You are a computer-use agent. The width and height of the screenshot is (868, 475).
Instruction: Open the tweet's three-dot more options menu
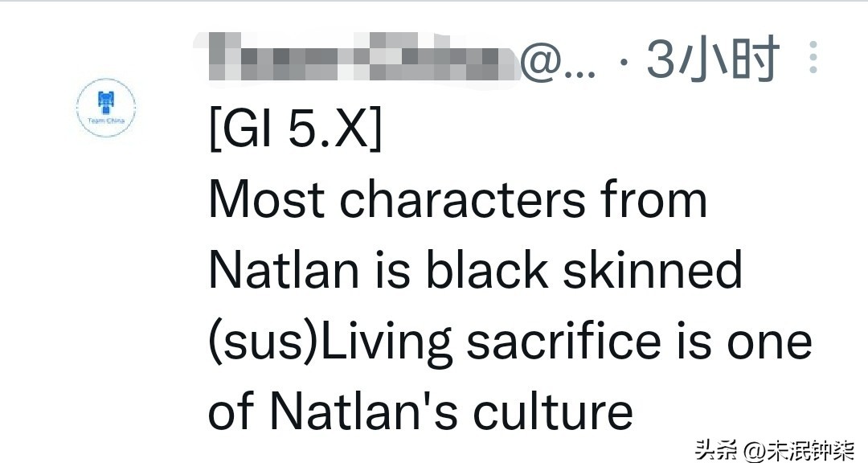click(x=813, y=58)
